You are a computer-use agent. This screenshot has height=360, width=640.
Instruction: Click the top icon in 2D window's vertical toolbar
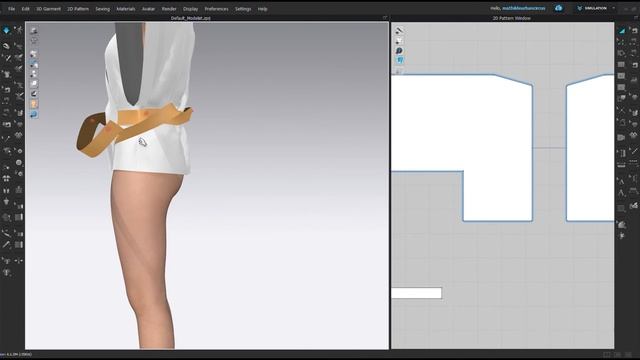pyautogui.click(x=399, y=31)
